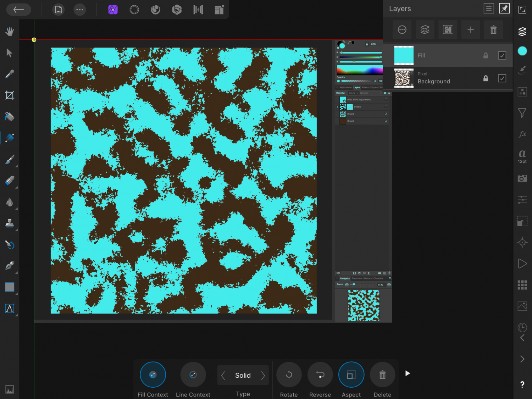
Task: Select the Flood Fill tool
Action: point(10,116)
